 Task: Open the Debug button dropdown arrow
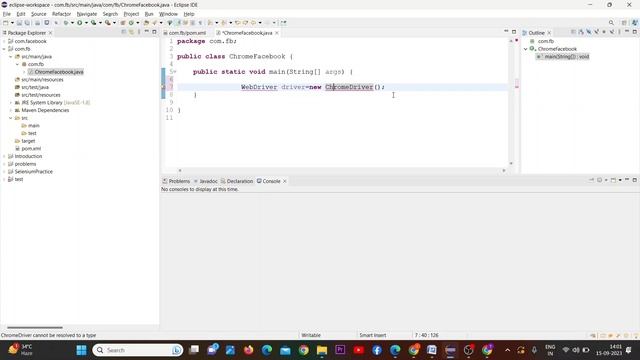[72, 23]
